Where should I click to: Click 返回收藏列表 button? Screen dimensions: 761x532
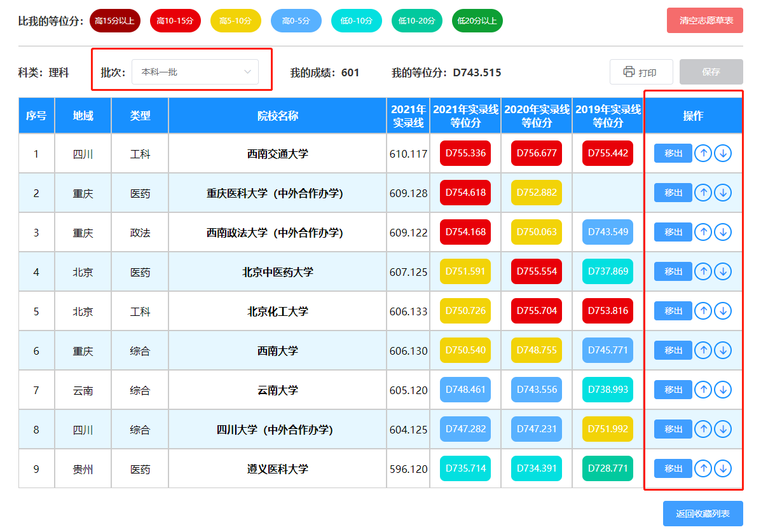click(x=703, y=514)
